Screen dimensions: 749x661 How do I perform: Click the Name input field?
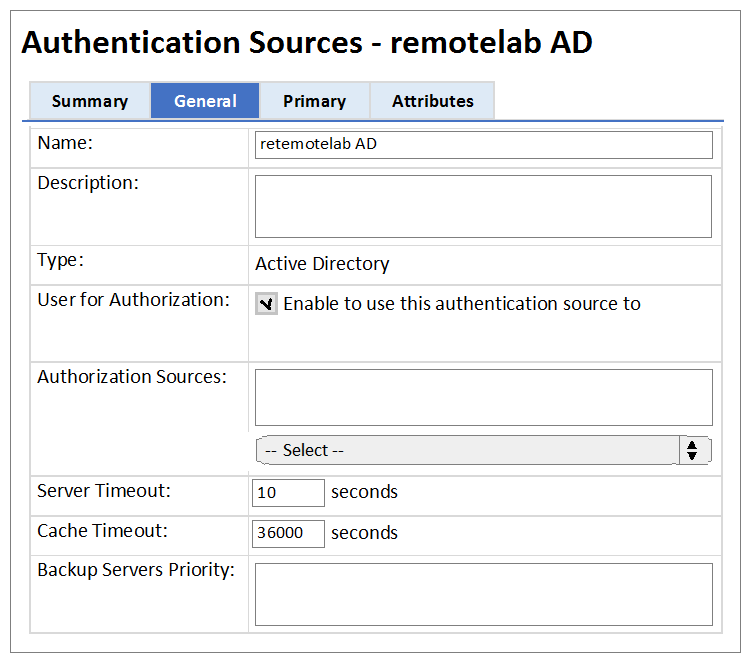[483, 145]
